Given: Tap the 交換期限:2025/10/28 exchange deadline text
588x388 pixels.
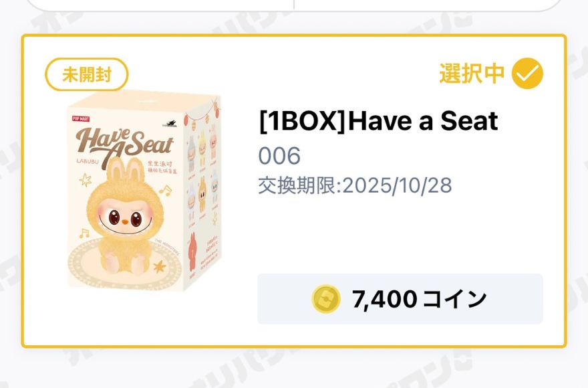Looking at the screenshot, I should [355, 185].
